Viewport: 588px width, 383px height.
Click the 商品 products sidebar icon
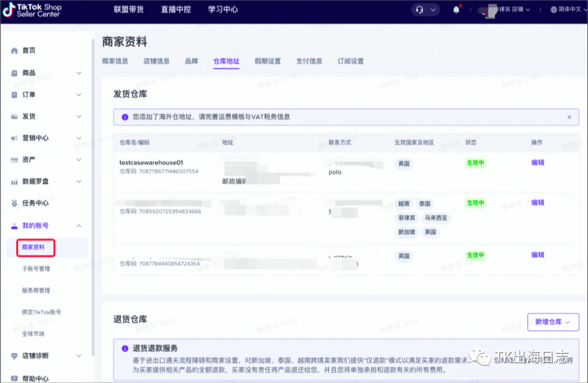14,73
